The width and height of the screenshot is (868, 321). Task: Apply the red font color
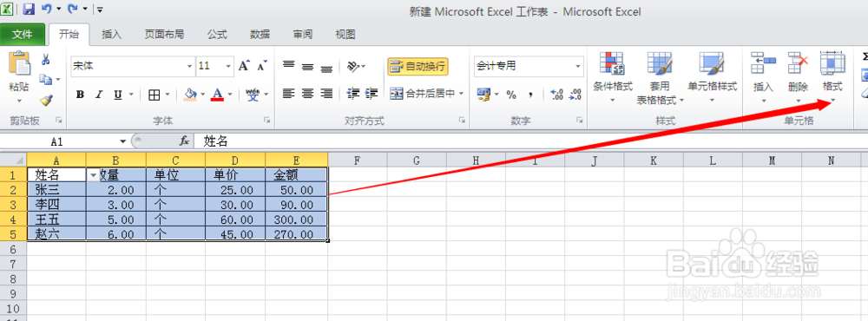tap(218, 95)
